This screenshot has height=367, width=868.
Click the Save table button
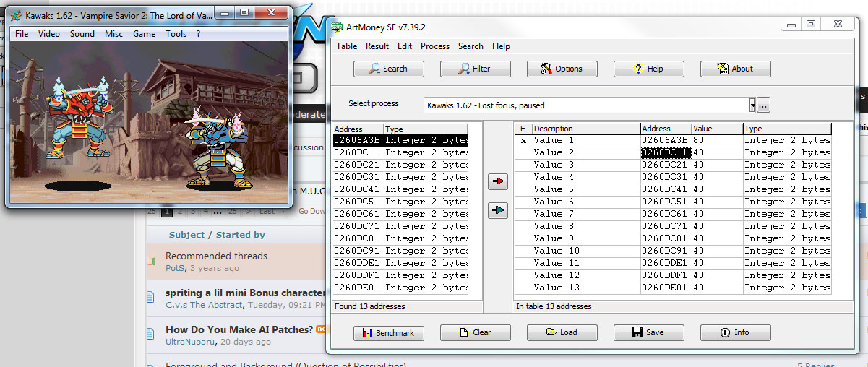pos(649,333)
